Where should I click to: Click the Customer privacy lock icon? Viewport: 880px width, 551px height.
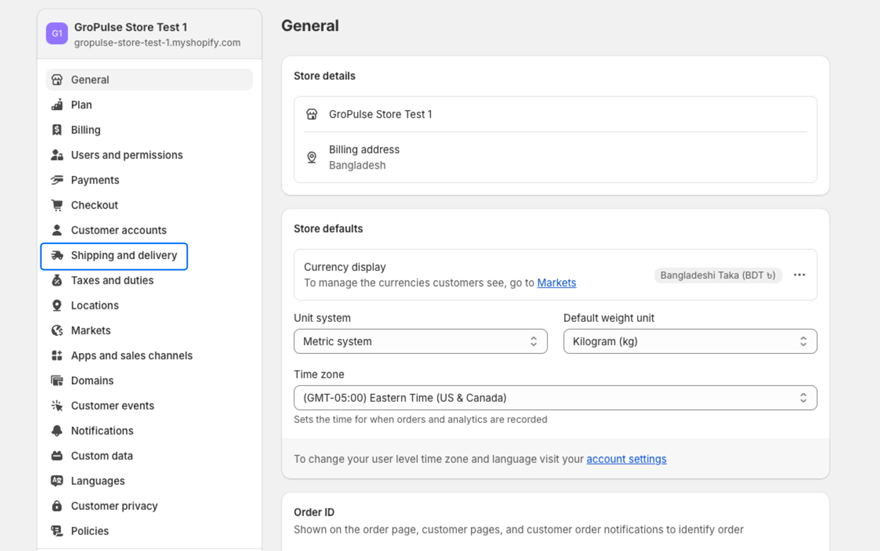[57, 506]
